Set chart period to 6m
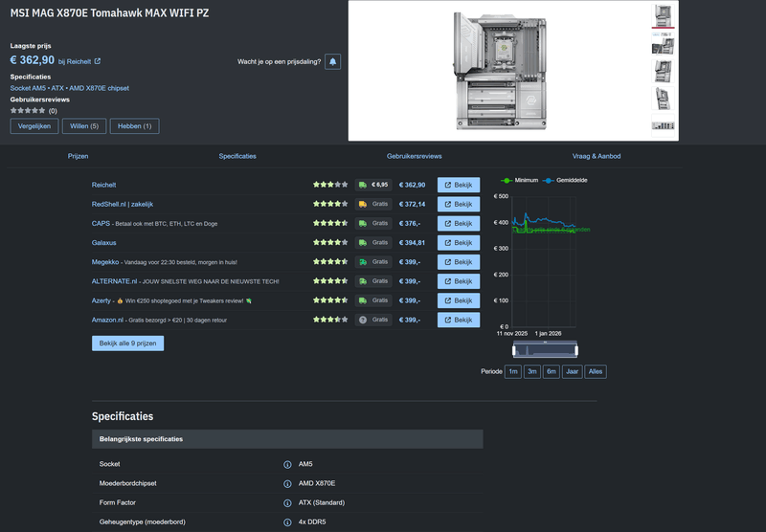The image size is (766, 532). (x=552, y=371)
